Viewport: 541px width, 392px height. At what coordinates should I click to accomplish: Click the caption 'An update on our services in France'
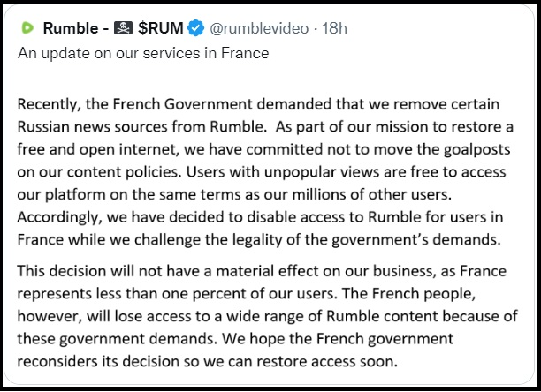(143, 52)
